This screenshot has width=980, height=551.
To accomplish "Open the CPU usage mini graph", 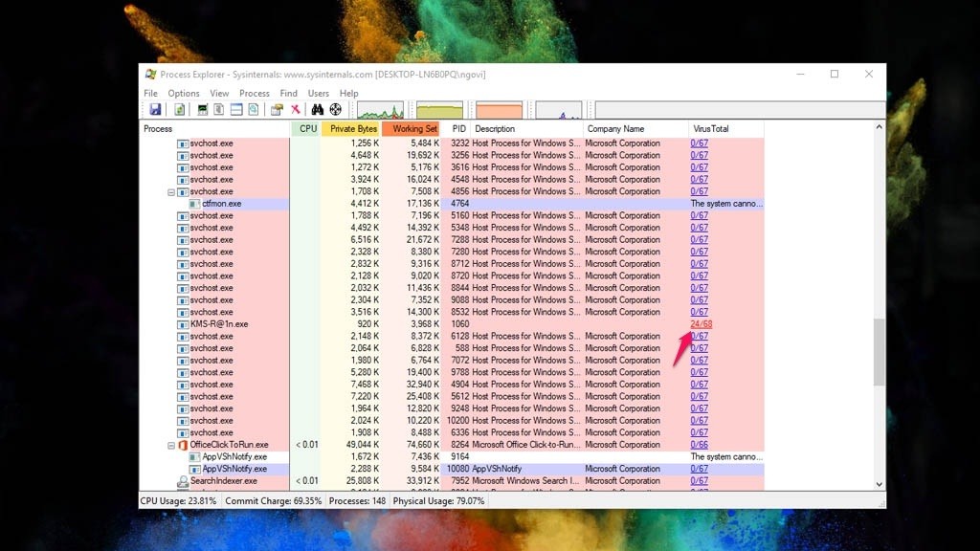I will [380, 110].
